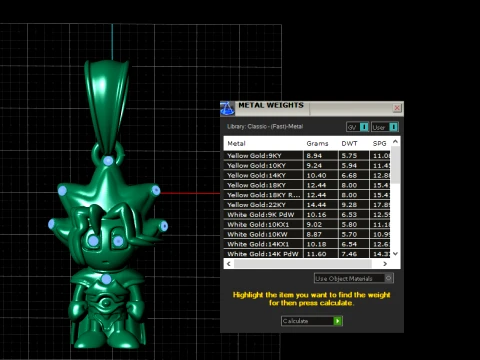
Task: Click the 11.60 grams value
Action: pos(316,254)
